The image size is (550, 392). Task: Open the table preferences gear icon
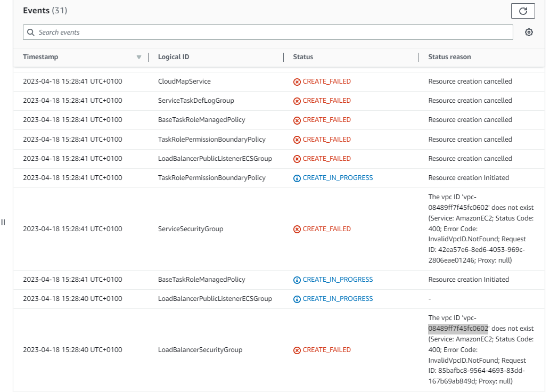[x=529, y=32]
